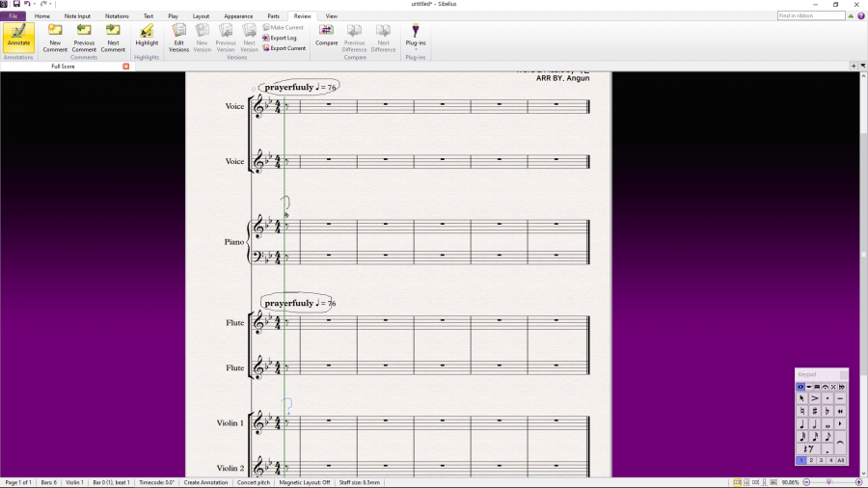Open the View ribbon tab
This screenshot has width=868, height=488.
point(332,16)
